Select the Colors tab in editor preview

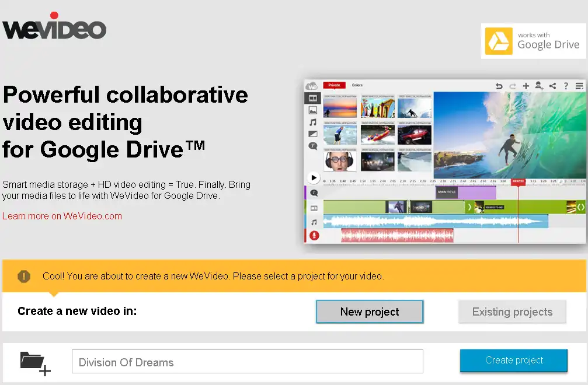pyautogui.click(x=357, y=85)
